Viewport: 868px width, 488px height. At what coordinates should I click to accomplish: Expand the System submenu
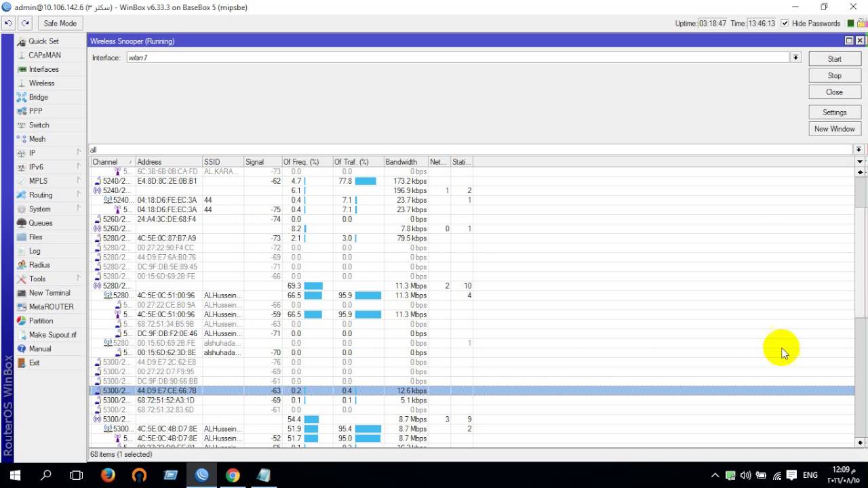(x=79, y=209)
